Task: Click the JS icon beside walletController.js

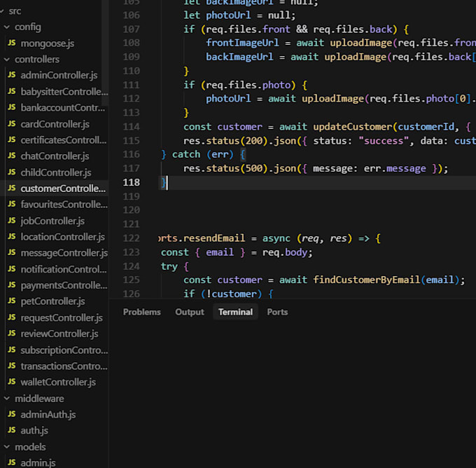Action: point(12,382)
